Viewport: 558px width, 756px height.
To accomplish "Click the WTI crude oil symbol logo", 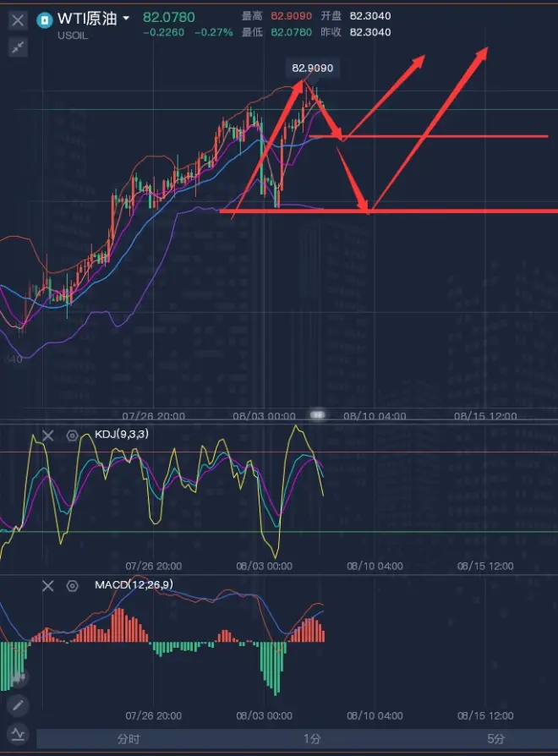I will (46, 19).
